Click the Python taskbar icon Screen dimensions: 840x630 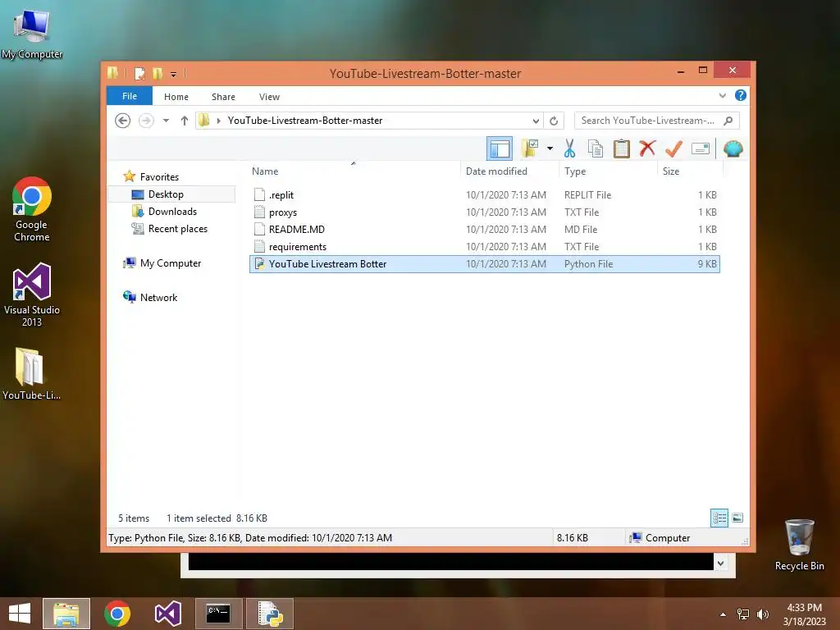270,614
